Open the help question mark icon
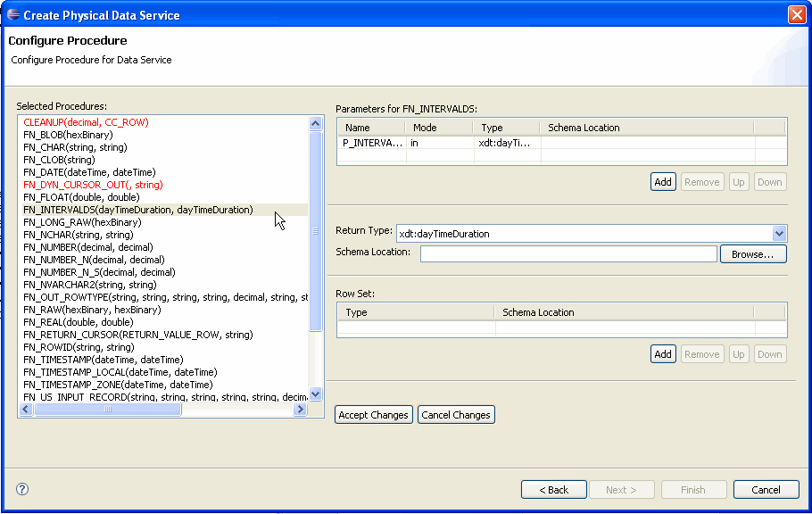This screenshot has height=514, width=812. tap(22, 489)
